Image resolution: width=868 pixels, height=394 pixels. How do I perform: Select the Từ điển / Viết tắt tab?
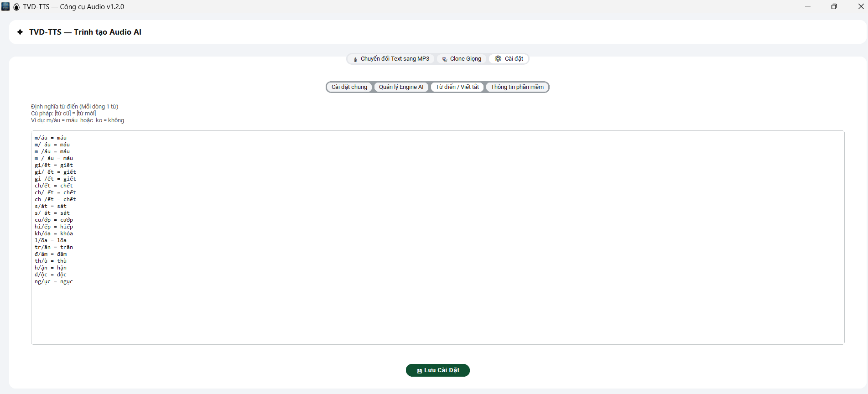[x=457, y=87]
